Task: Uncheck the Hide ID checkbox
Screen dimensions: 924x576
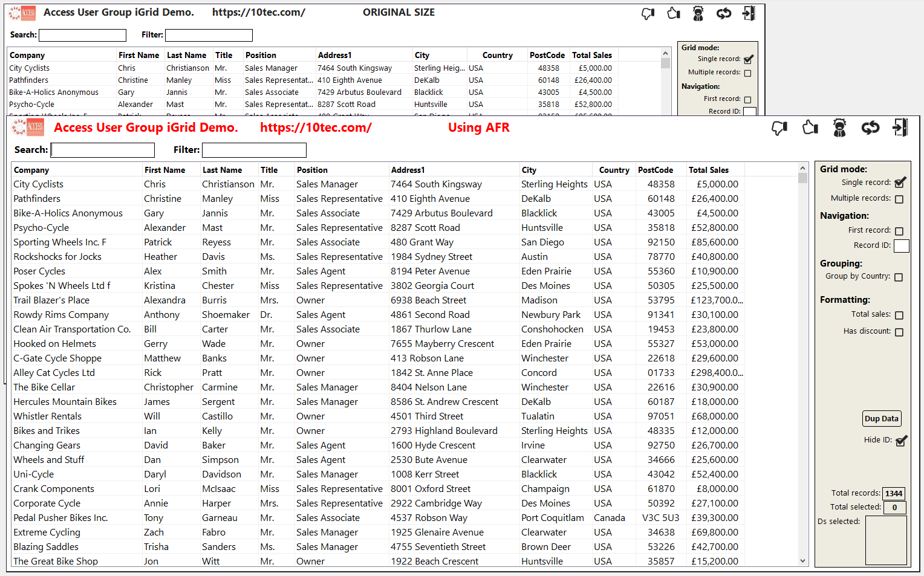Action: [x=900, y=441]
